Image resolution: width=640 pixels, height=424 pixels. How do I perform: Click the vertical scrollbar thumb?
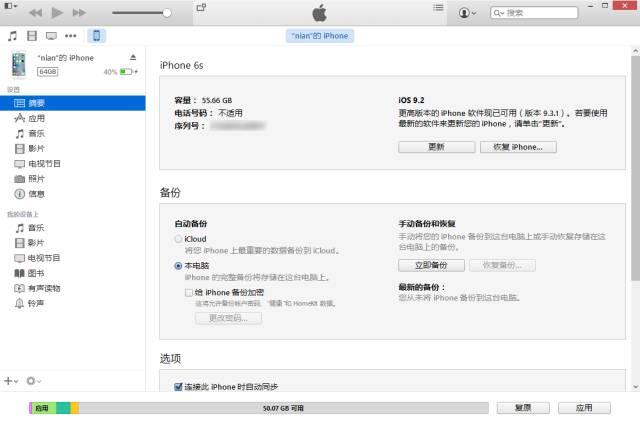coord(636,168)
